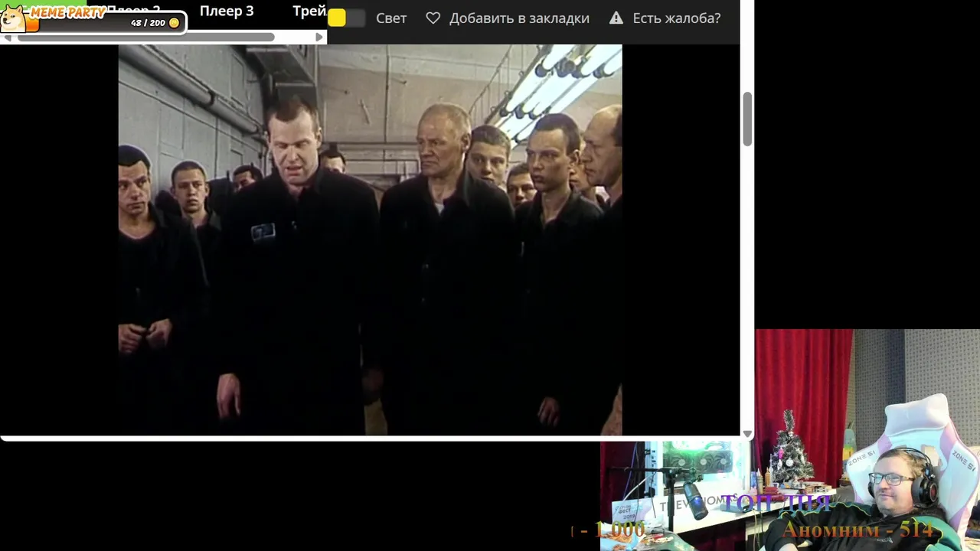Open the Трей tab
This screenshot has height=551, width=980.
coord(309,11)
